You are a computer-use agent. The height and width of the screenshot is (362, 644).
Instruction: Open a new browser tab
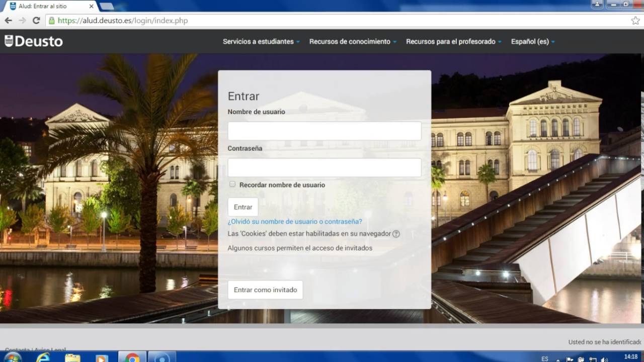(106, 6)
